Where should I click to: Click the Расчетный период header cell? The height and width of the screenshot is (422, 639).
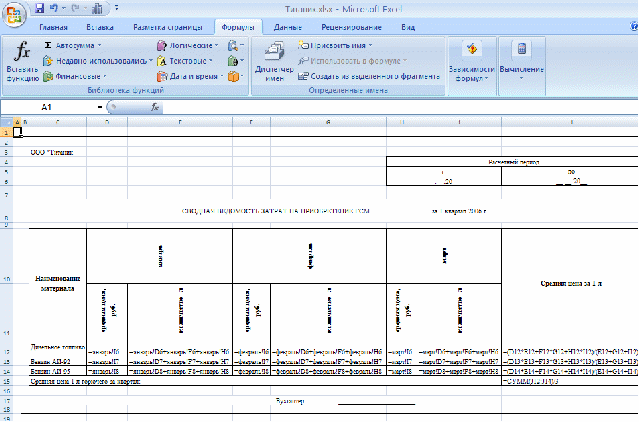(x=513, y=162)
